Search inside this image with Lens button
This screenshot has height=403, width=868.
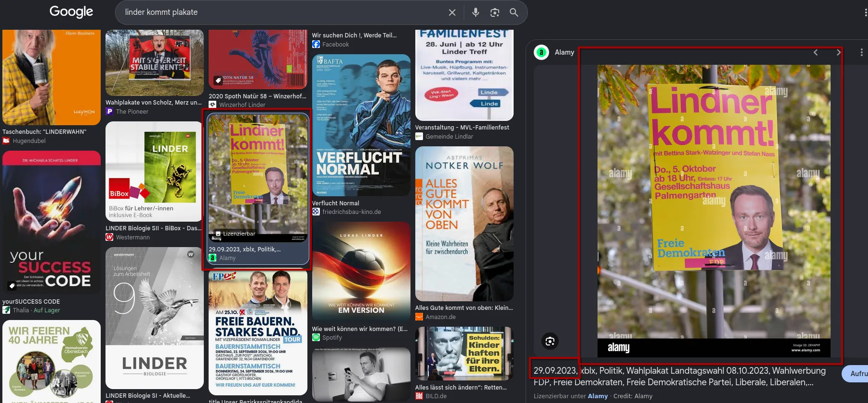(550, 341)
